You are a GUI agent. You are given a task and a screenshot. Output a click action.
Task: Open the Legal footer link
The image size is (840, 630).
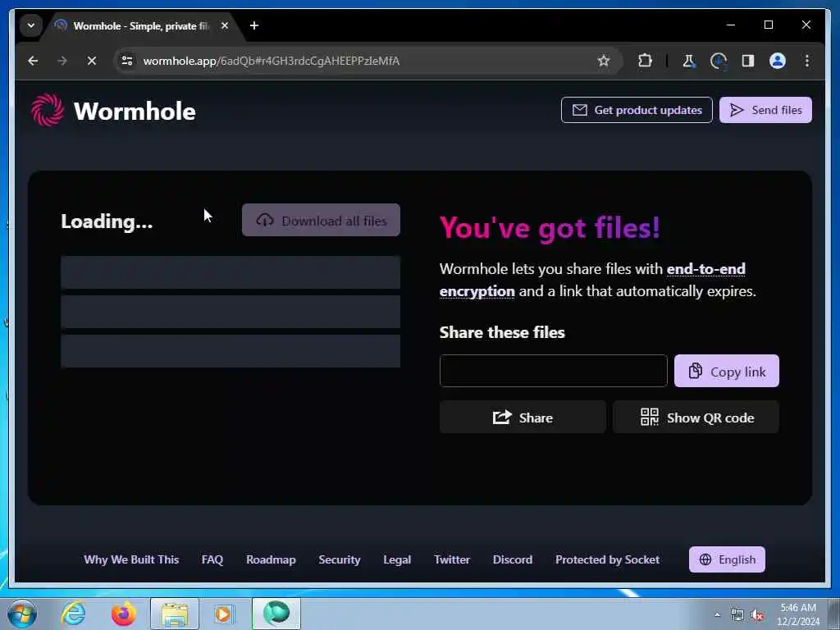pos(397,559)
